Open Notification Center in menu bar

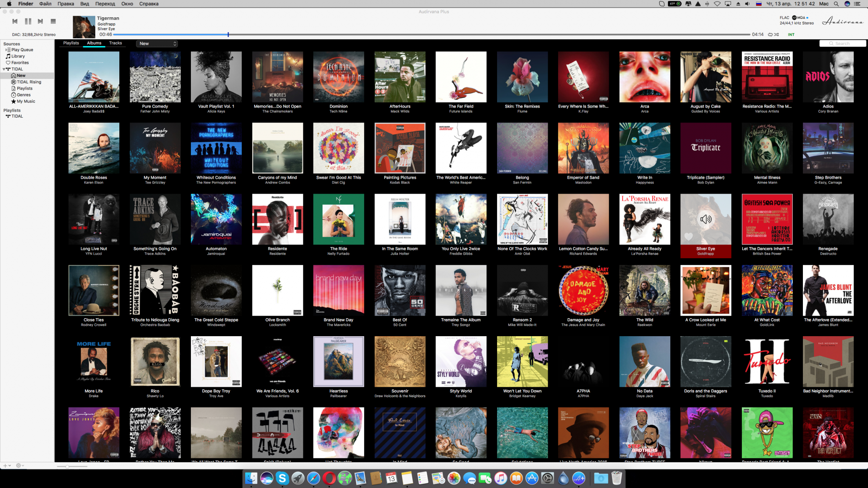click(x=857, y=4)
